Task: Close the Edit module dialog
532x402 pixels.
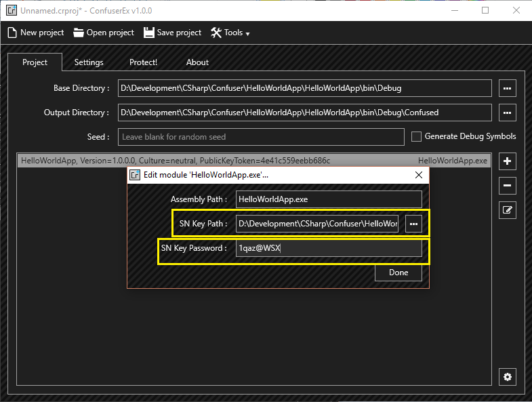Action: 419,175
